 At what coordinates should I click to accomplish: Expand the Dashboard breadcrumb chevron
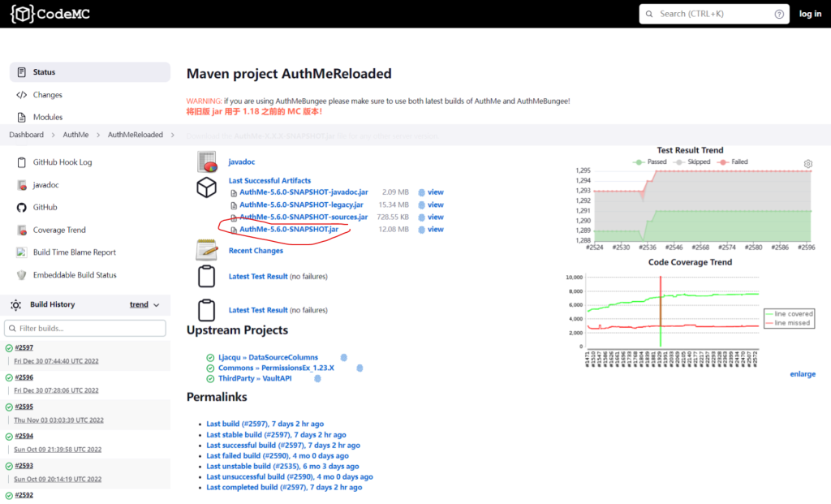coord(53,135)
